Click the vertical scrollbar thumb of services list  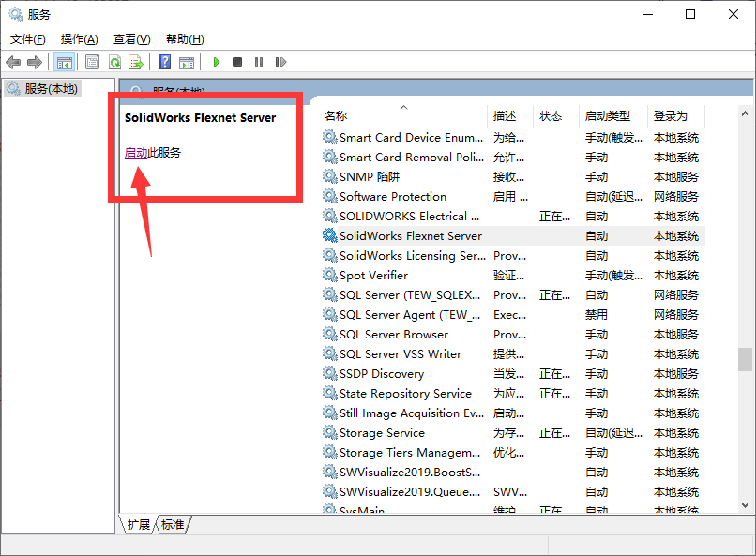745,359
